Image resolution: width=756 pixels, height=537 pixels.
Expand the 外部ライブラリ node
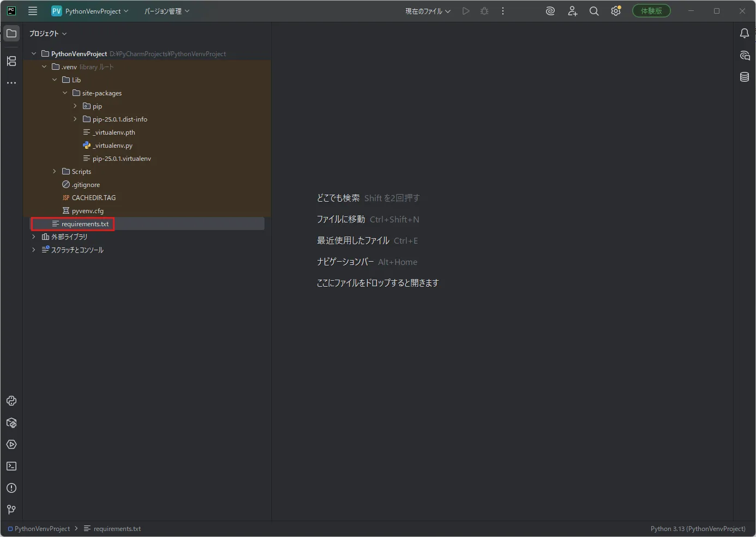click(x=34, y=237)
